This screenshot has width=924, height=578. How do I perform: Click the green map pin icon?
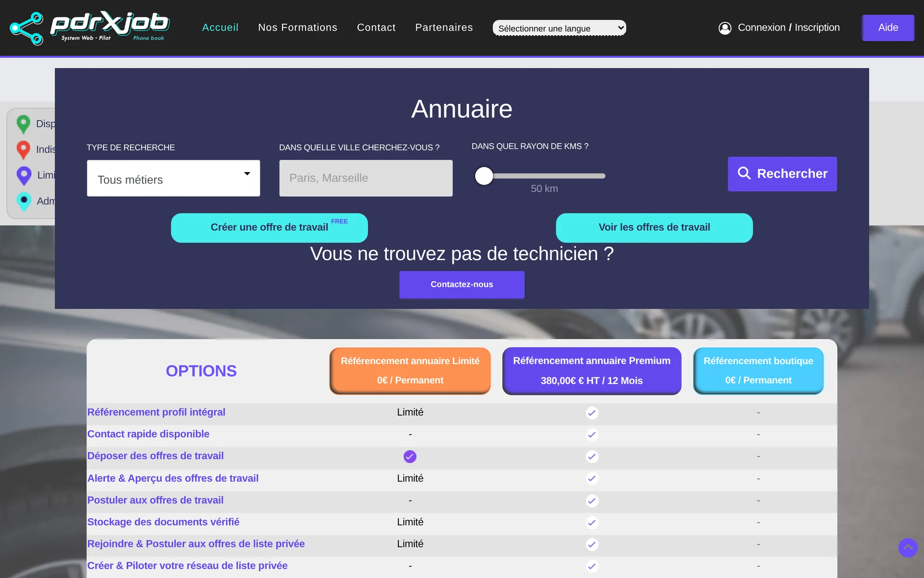pos(23,124)
